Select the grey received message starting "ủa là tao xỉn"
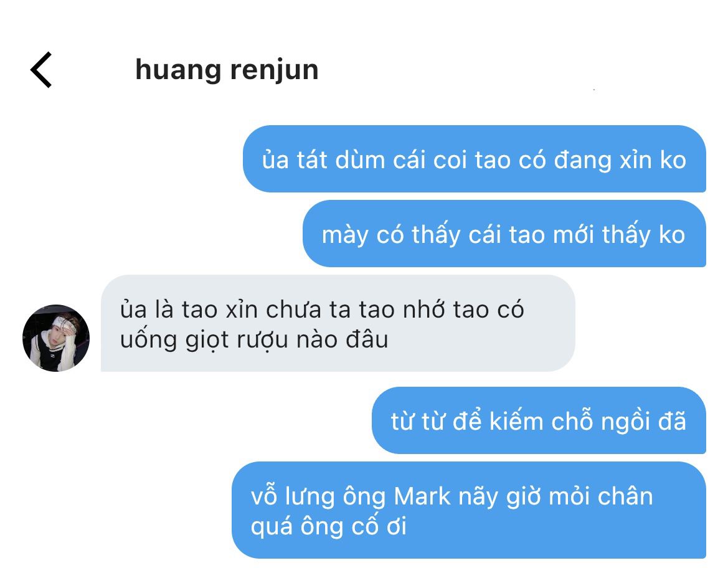Image resolution: width=728 pixels, height=568 pixels. (338, 323)
